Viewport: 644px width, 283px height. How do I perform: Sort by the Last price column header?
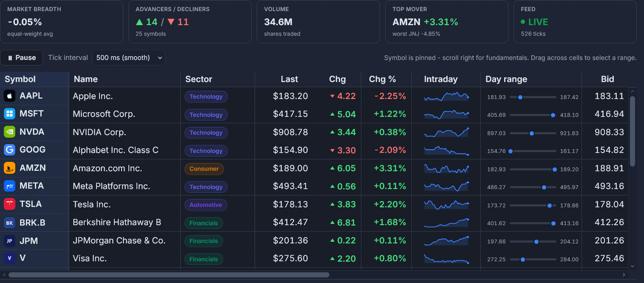tap(284, 79)
